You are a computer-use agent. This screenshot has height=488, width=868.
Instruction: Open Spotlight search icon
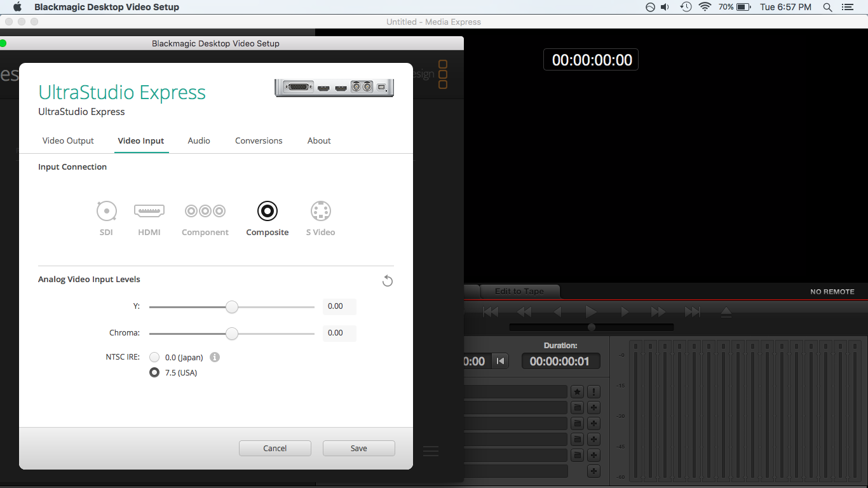pyautogui.click(x=827, y=7)
